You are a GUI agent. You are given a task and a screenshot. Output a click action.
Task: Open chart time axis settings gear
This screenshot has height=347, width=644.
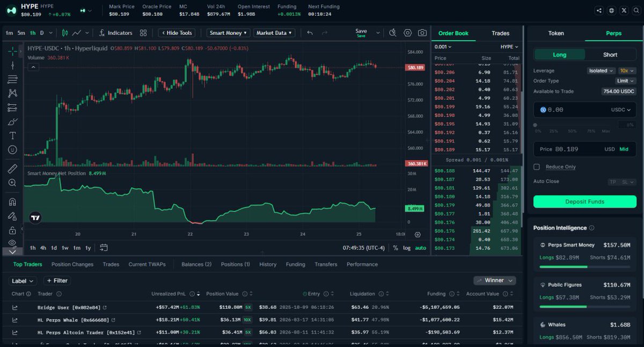(418, 234)
